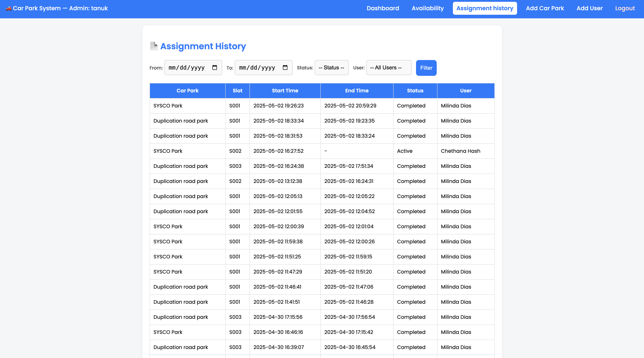The image size is (644, 358).
Task: Click Duplication road park in 11:46:41 row
Action: coord(181,287)
